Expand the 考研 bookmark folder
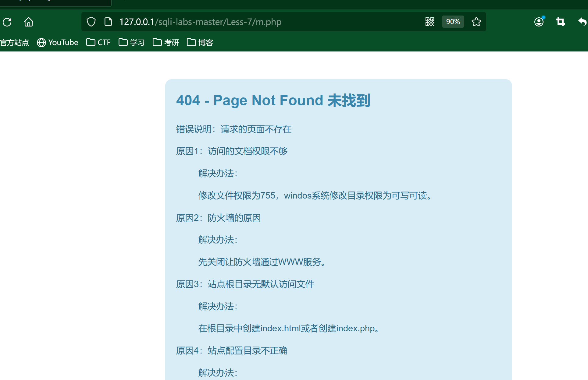Image resolution: width=588 pixels, height=380 pixels. (x=166, y=42)
